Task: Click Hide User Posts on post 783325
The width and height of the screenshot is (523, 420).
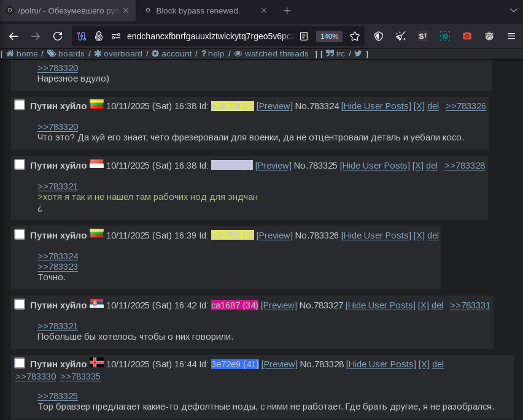Action: [374, 166]
